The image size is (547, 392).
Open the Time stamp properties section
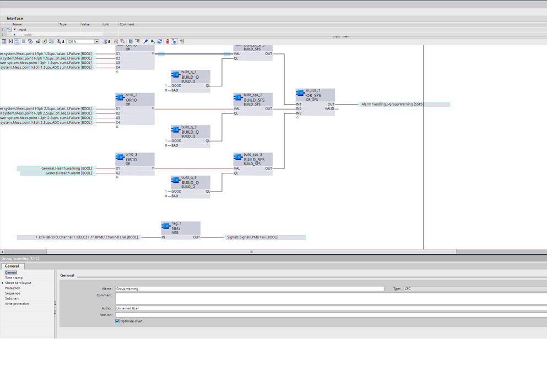pos(14,278)
